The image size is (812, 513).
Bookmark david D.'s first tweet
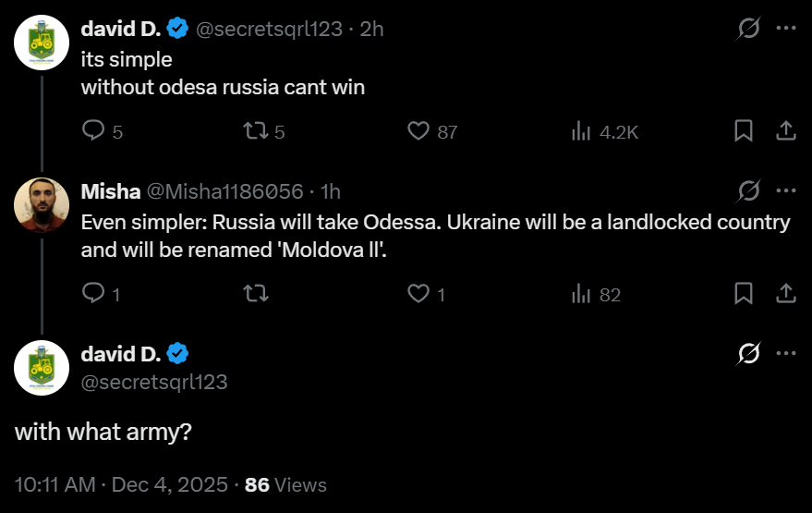744,130
